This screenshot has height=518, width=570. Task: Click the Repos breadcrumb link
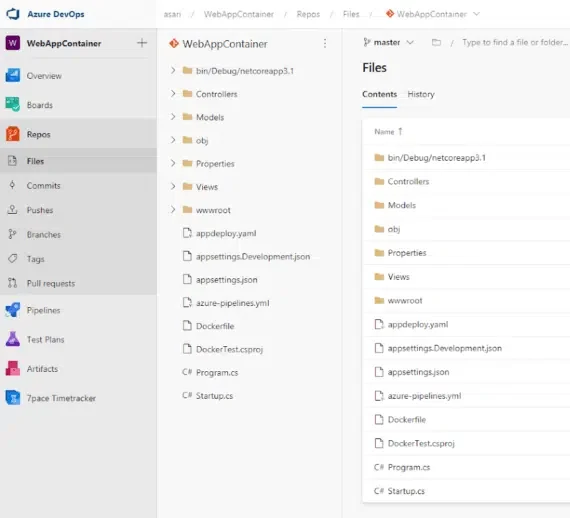(308, 14)
